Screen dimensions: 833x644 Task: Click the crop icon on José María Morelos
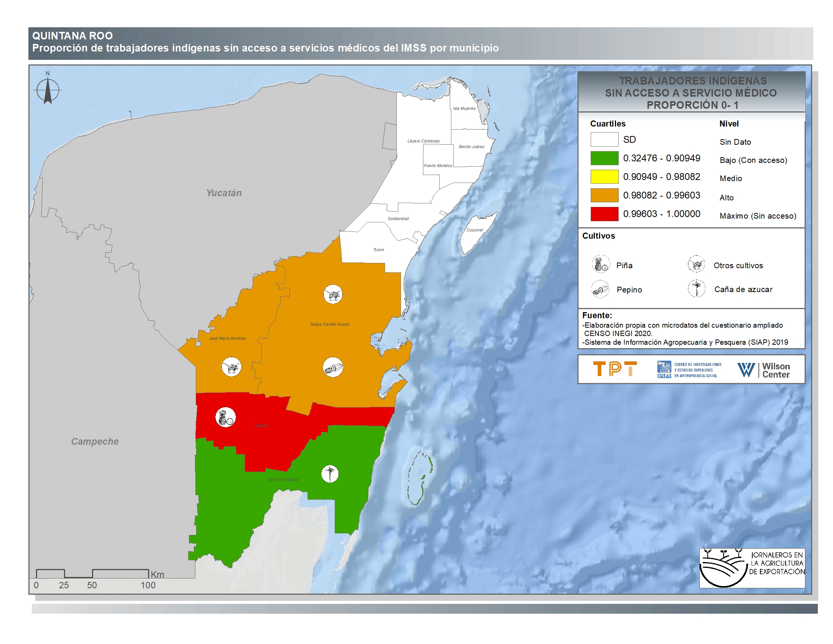231,367
